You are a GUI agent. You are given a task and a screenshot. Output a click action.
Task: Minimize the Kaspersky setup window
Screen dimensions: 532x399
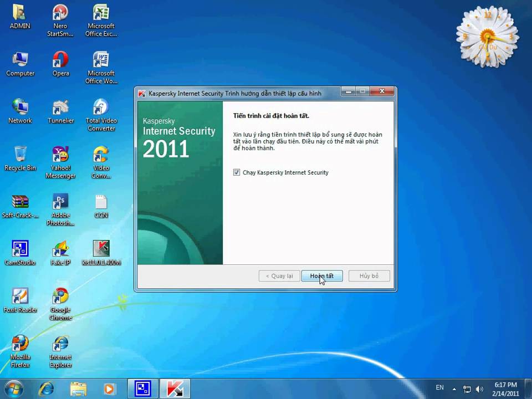click(348, 91)
